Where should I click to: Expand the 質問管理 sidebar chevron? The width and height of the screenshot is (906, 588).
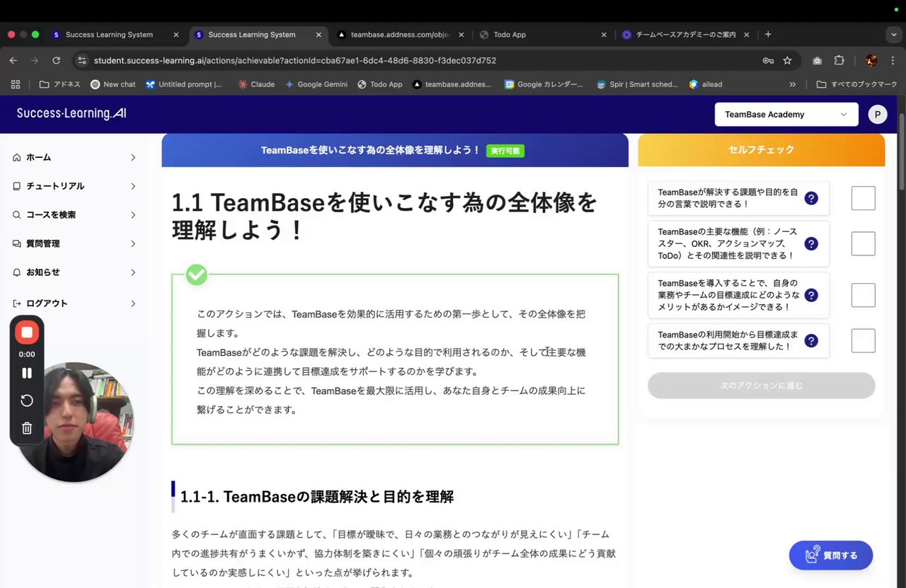(133, 243)
